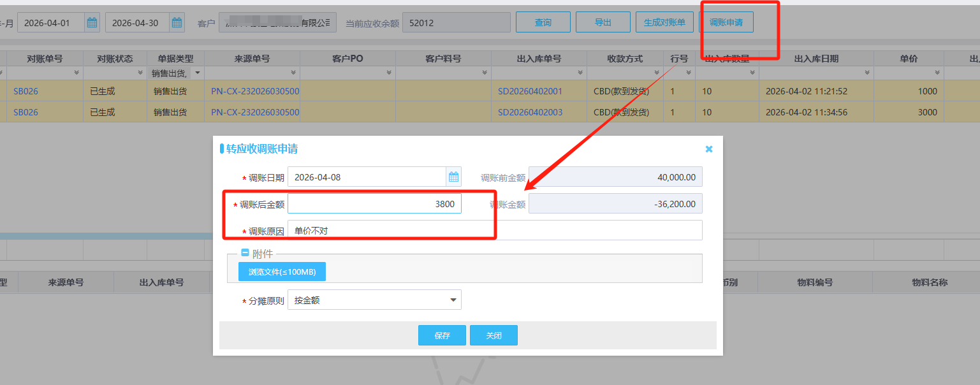Click lower table 来源单号 header
The image size is (980, 385).
(66, 282)
